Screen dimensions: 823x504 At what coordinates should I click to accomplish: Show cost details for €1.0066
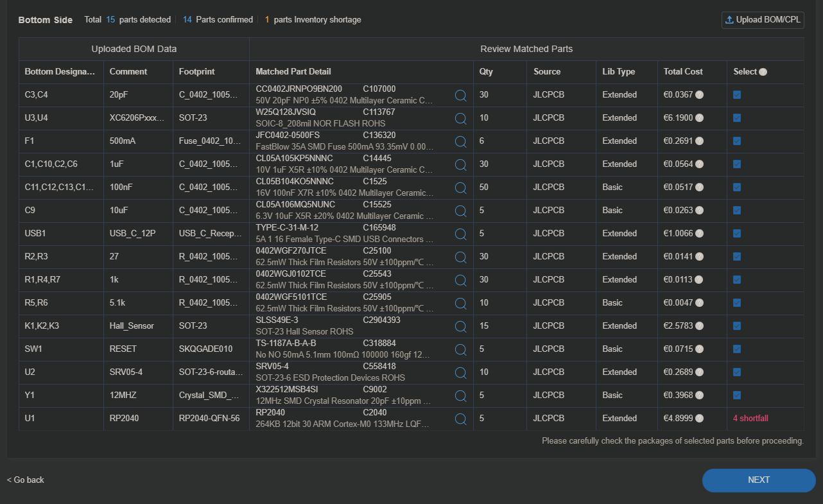[x=700, y=234]
